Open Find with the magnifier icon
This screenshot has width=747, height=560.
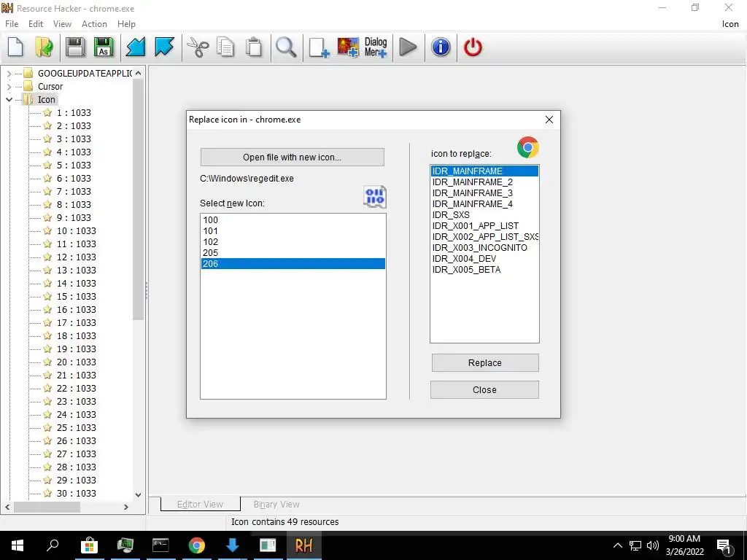(286, 47)
